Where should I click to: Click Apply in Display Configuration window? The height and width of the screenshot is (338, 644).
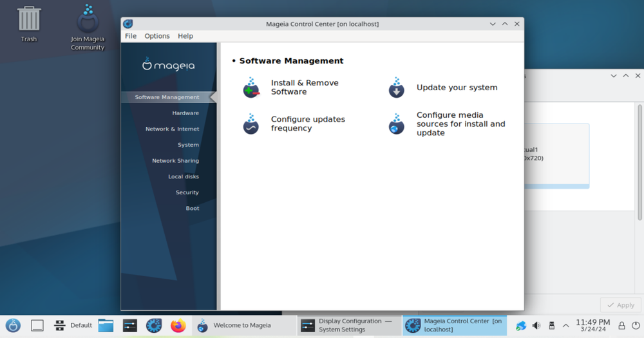click(621, 305)
